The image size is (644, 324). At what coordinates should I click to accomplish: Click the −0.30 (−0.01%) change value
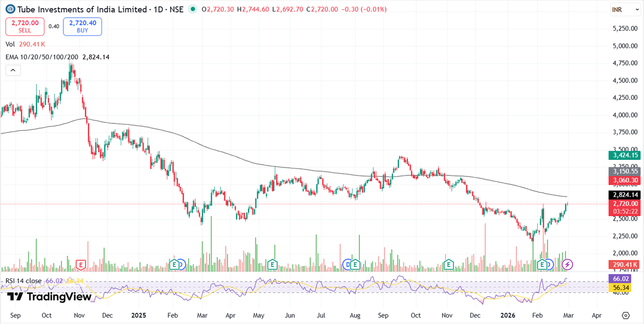(363, 10)
